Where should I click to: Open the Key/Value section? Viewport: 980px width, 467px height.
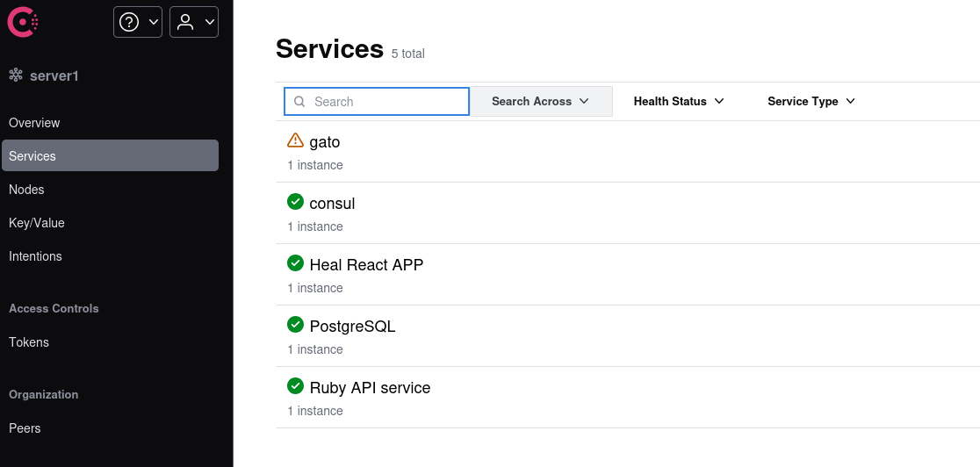point(37,223)
